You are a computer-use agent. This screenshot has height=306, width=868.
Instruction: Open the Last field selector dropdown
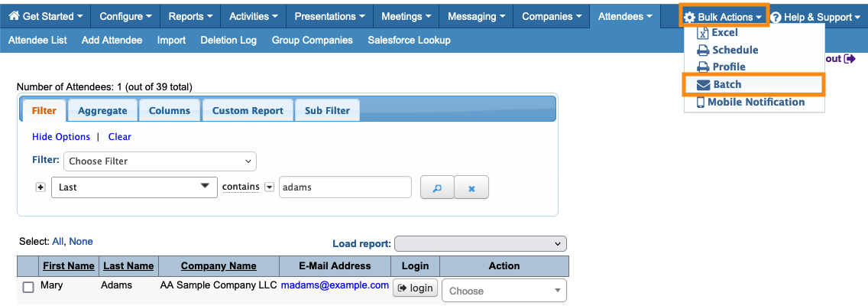(x=134, y=187)
